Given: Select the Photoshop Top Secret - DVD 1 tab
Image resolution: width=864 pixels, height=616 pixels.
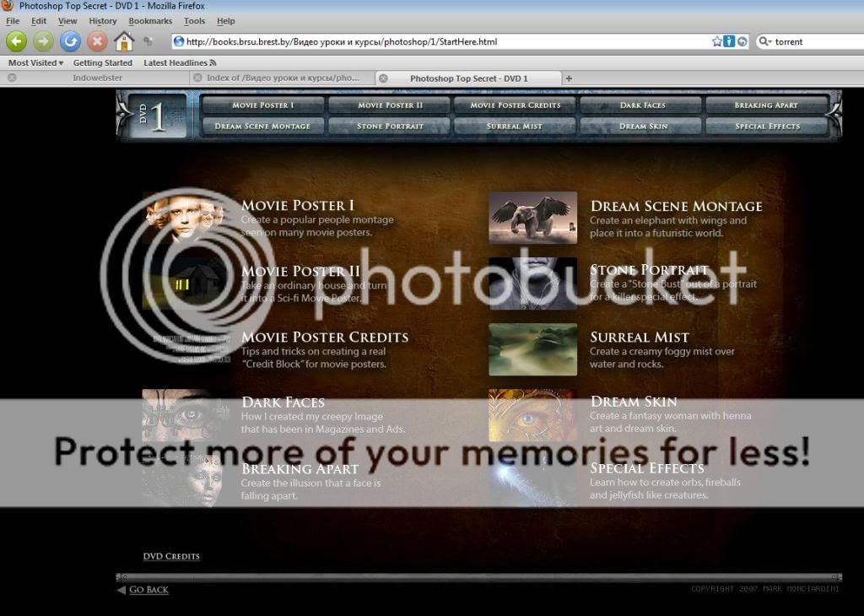Looking at the screenshot, I should 469,78.
